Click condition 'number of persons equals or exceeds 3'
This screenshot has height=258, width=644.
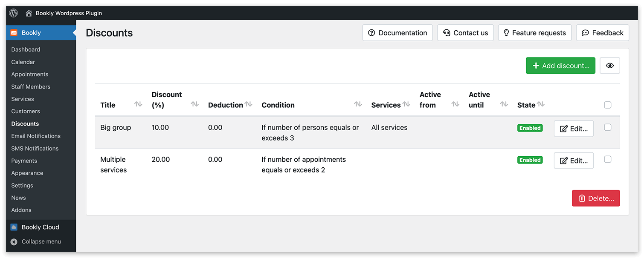pos(310,133)
